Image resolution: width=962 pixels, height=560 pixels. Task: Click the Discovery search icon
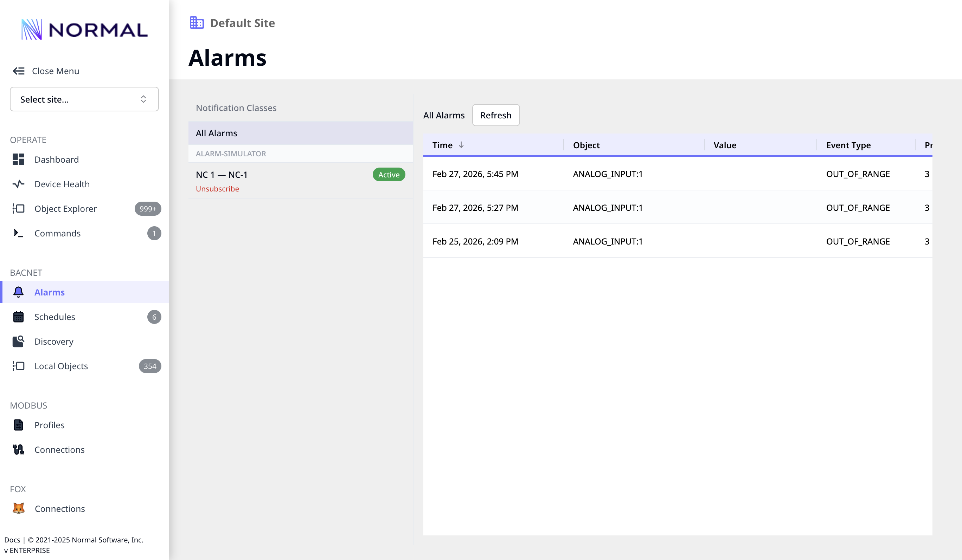18,341
